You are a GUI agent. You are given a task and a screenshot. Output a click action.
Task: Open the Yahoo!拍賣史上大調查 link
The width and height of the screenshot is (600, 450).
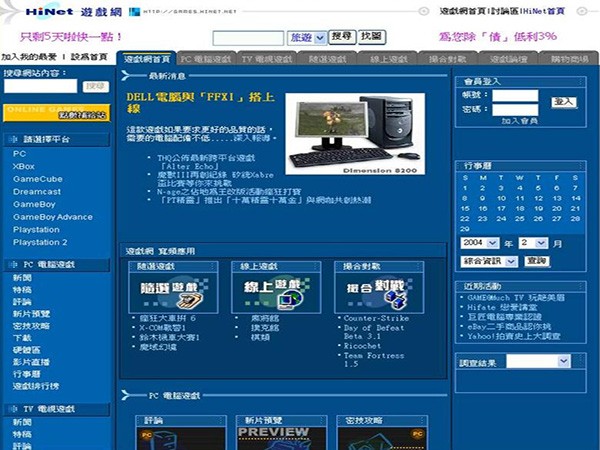pos(514,336)
